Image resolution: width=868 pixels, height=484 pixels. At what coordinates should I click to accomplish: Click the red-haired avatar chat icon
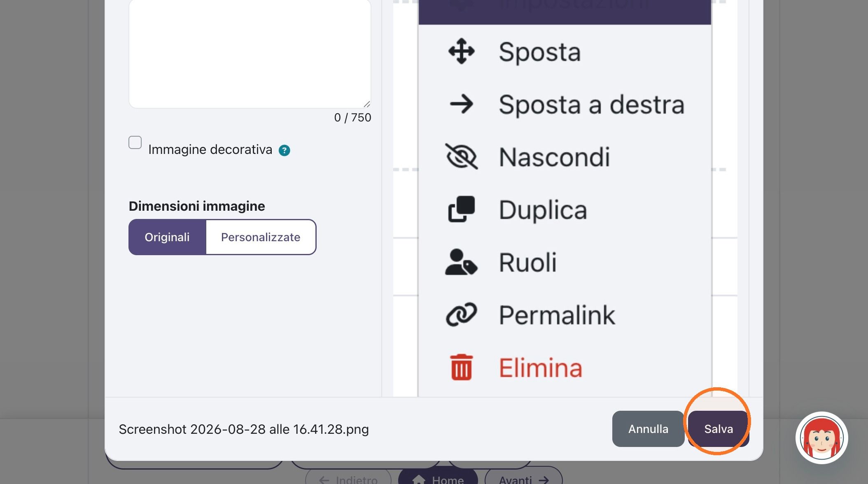[x=821, y=437]
